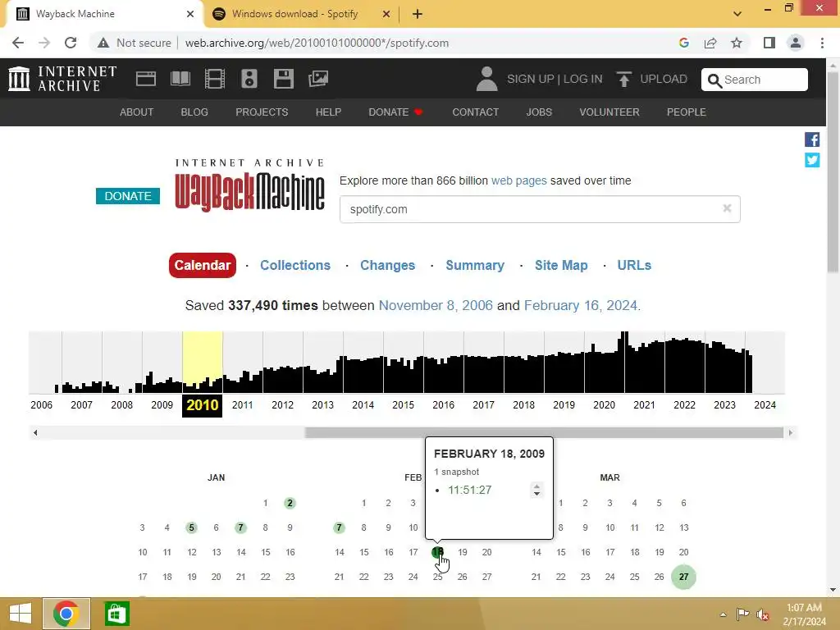Click the user avatar icon
Screen dimensions: 840x630
487,79
